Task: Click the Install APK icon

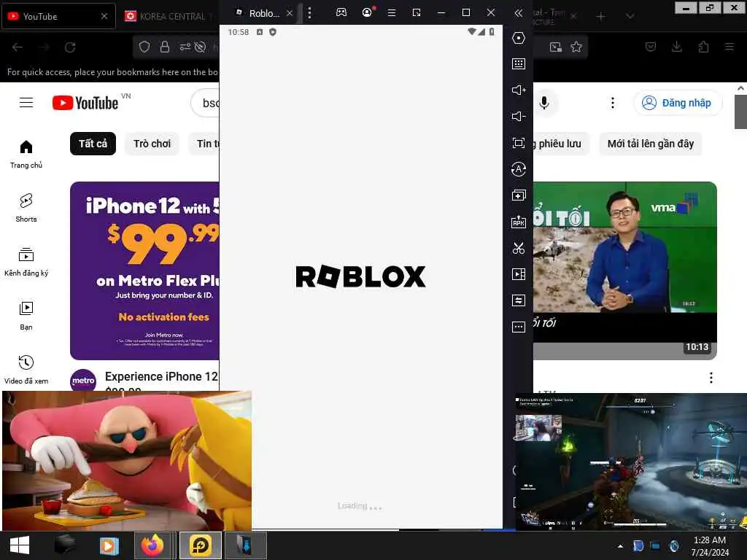Action: tap(519, 222)
